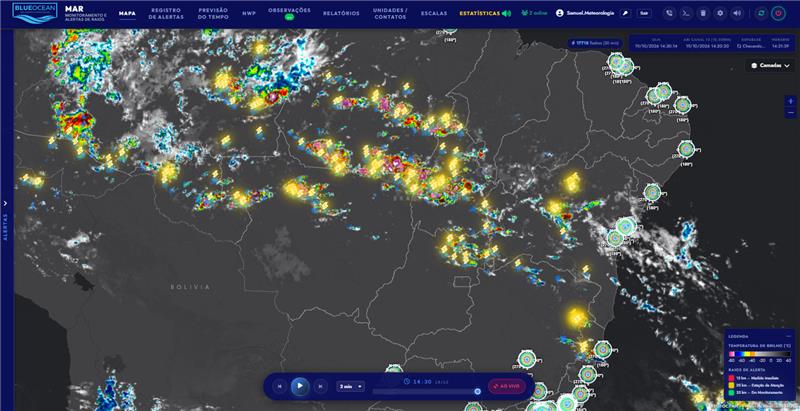Click the large lightning cluster near bottom right coast
This screenshot has width=800, height=411.
577,318
